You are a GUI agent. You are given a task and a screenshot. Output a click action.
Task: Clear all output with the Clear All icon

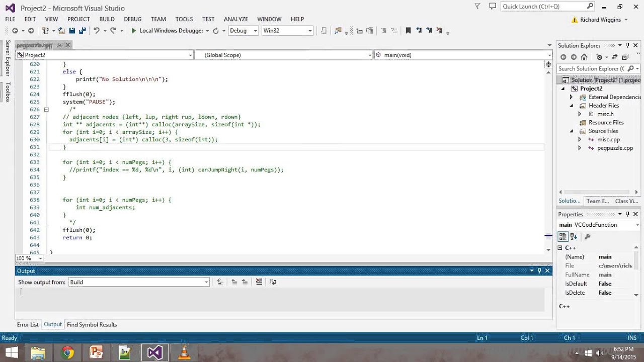(259, 282)
